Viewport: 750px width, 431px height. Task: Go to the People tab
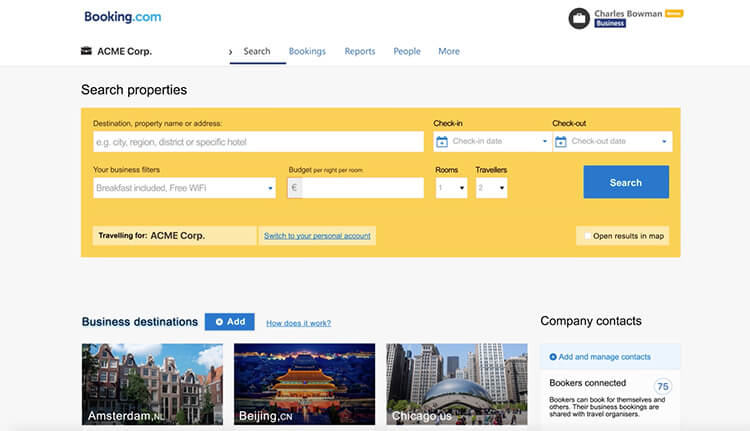click(x=407, y=51)
